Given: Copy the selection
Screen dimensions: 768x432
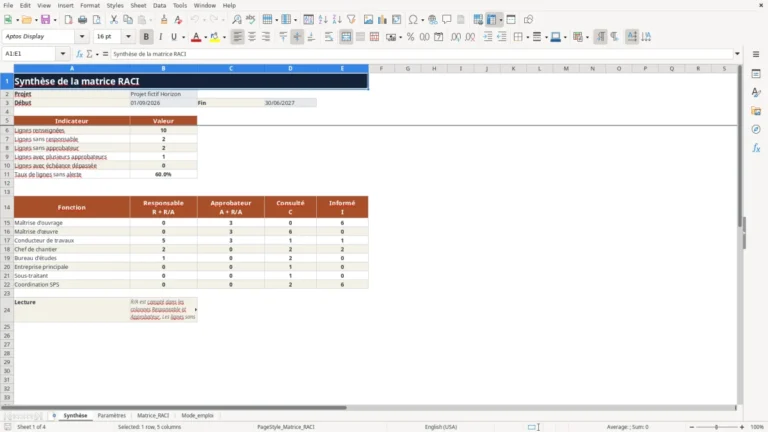Looking at the screenshot, I should point(128,20).
